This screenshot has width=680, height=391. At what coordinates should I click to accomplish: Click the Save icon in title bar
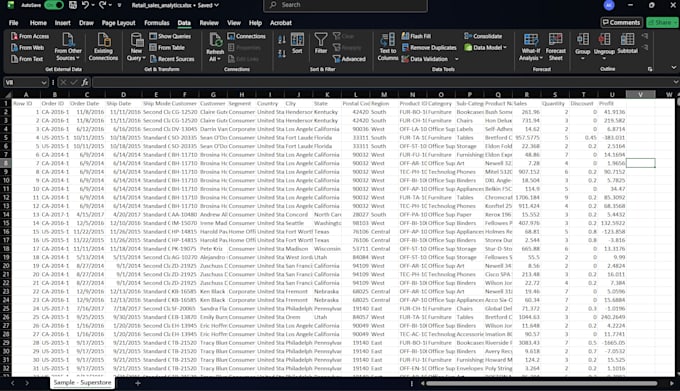(73, 5)
